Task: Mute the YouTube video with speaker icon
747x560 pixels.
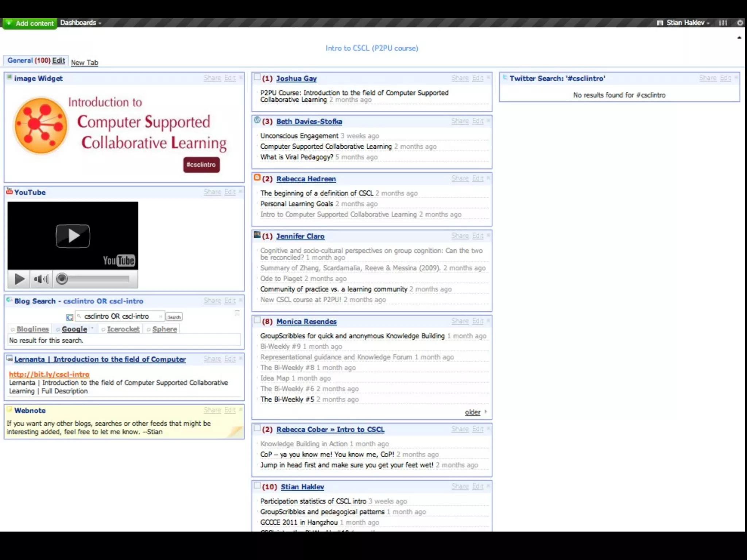Action: point(40,279)
